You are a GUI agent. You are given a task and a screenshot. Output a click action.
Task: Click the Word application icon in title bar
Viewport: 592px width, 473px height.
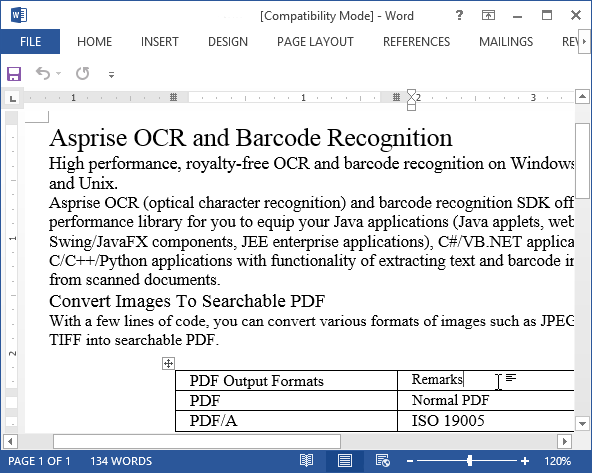coord(19,15)
